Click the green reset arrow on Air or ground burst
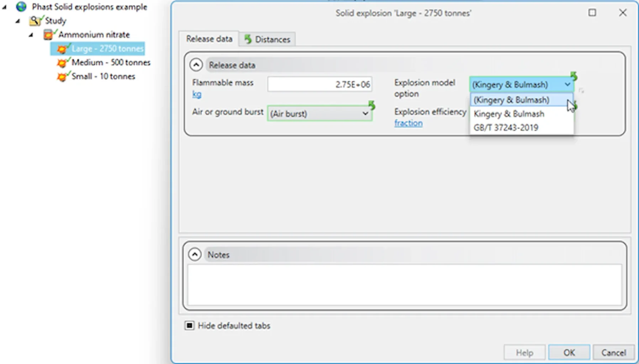 372,105
